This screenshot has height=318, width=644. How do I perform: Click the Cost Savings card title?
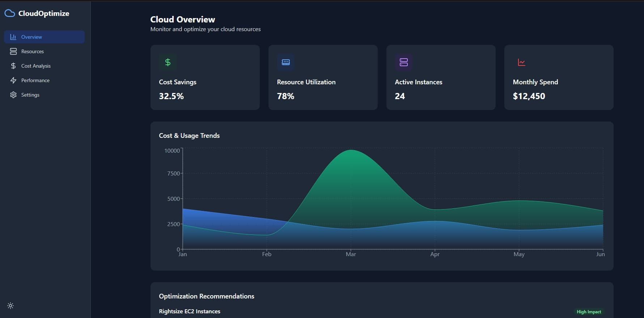click(178, 82)
